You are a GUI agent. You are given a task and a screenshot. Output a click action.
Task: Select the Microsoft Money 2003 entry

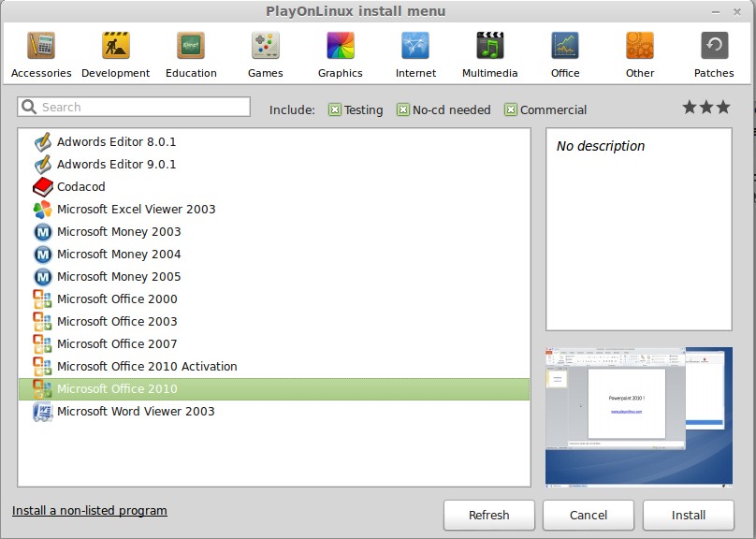[274, 232]
